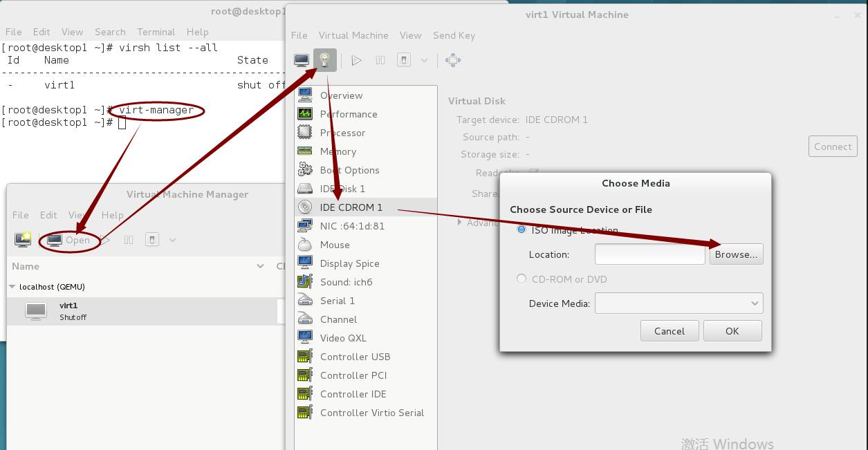Image resolution: width=868 pixels, height=450 pixels.
Task: Click Open button in Virtual Machine Manager
Action: (x=68, y=240)
